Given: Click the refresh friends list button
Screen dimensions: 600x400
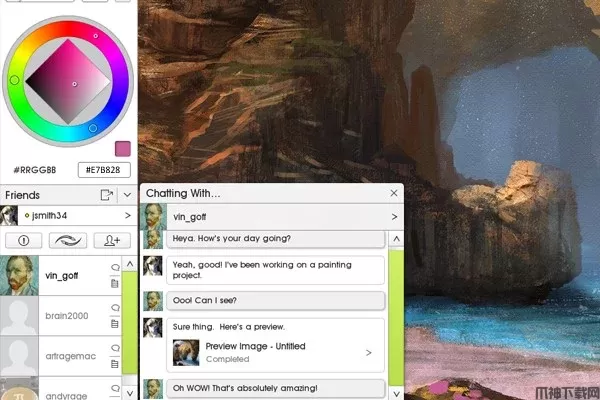Looking at the screenshot, I should tap(68, 240).
